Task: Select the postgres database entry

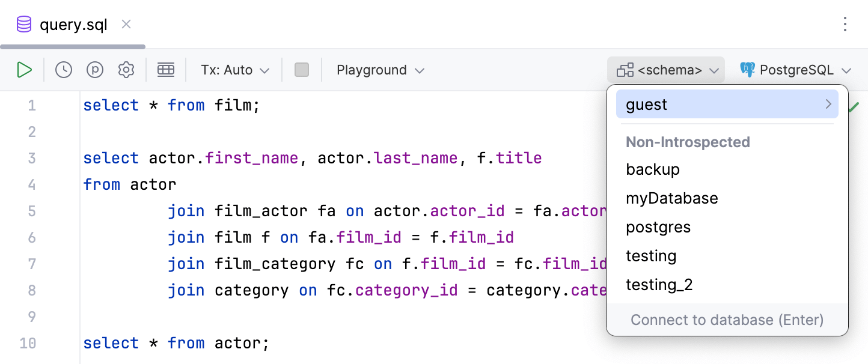Action: click(x=659, y=227)
